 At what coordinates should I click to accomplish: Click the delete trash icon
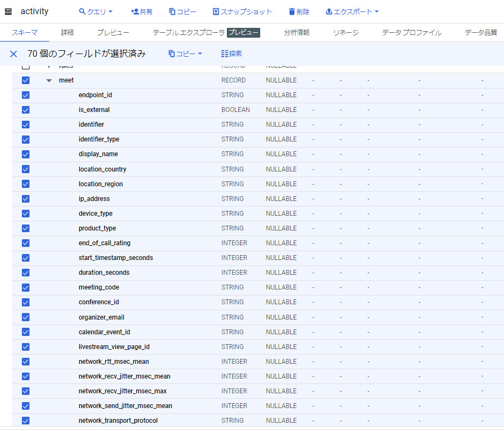(x=292, y=11)
